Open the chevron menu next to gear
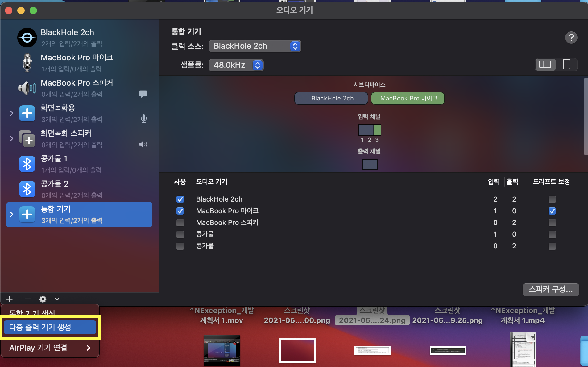The height and width of the screenshot is (367, 588). [x=57, y=299]
